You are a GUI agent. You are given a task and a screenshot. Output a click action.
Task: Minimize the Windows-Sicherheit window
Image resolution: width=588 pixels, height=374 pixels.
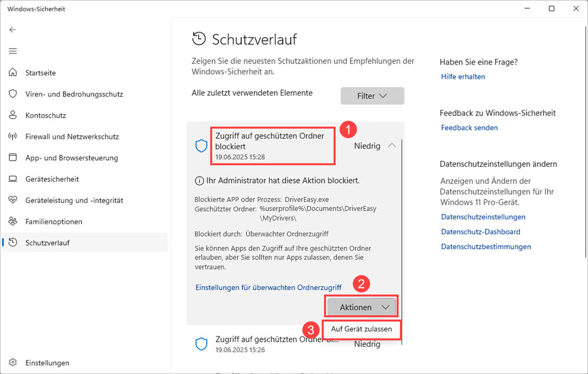coord(527,9)
